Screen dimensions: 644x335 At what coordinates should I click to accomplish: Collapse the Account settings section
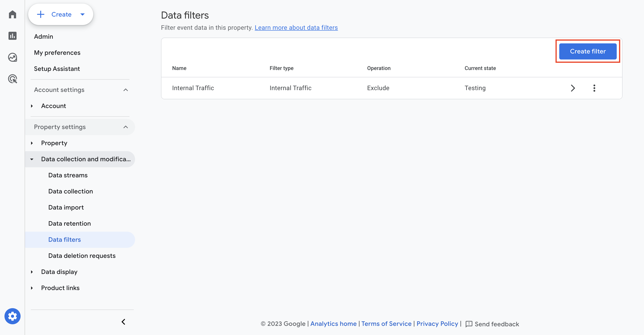[x=125, y=90]
